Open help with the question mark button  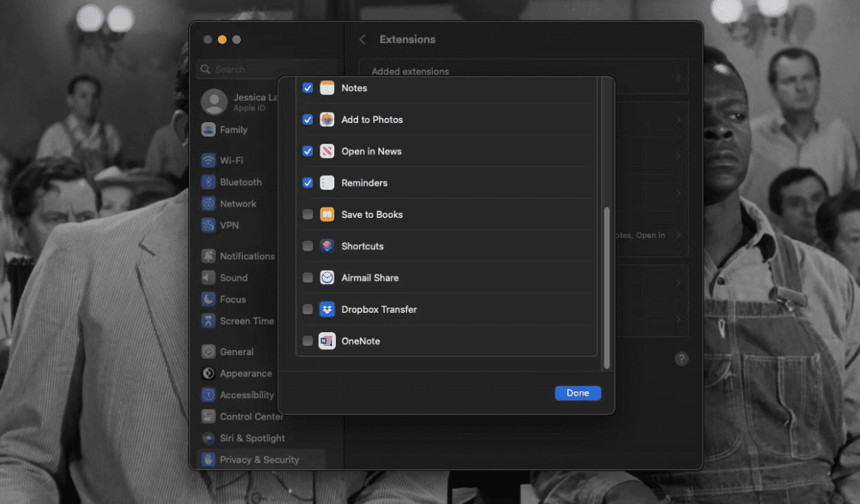pos(681,359)
